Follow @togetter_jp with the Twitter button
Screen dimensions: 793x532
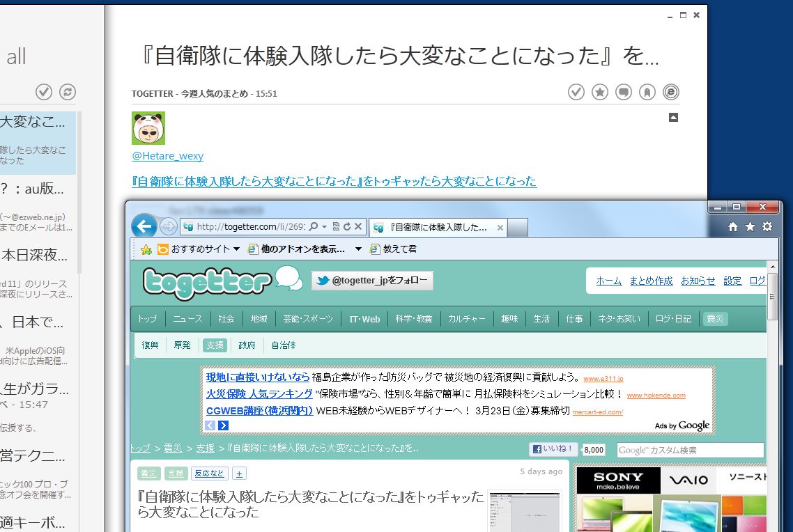[x=372, y=281]
